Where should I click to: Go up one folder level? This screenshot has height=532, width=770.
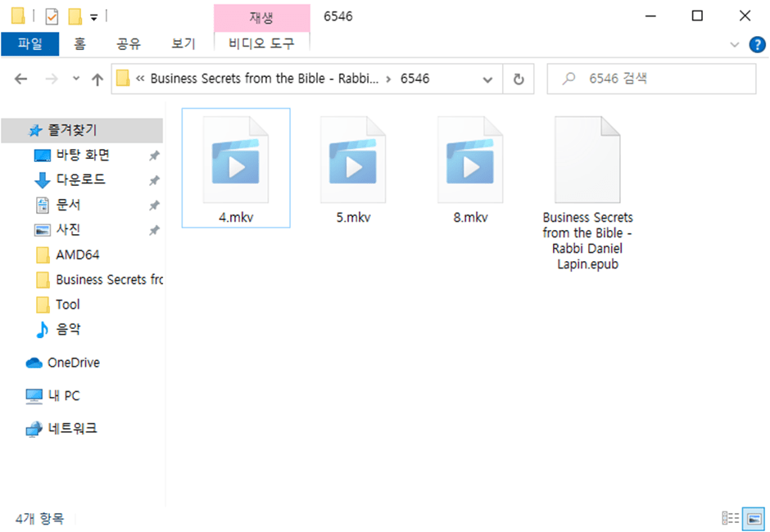(x=97, y=79)
